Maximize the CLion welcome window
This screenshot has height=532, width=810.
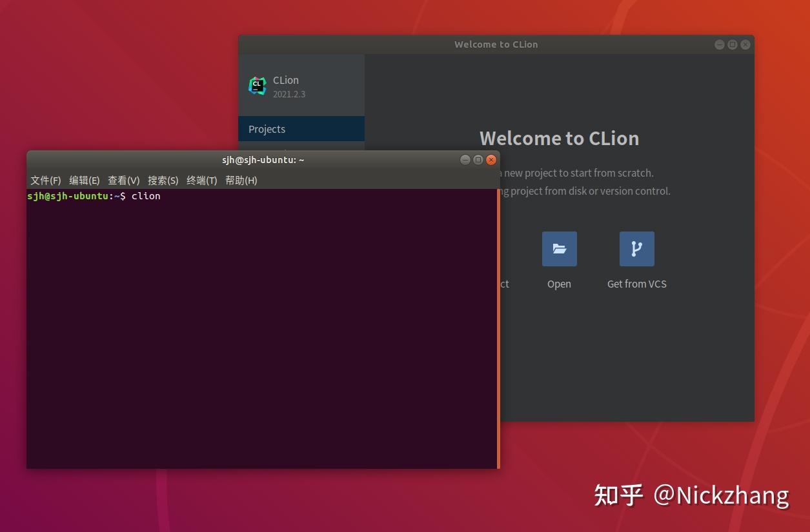[x=733, y=44]
